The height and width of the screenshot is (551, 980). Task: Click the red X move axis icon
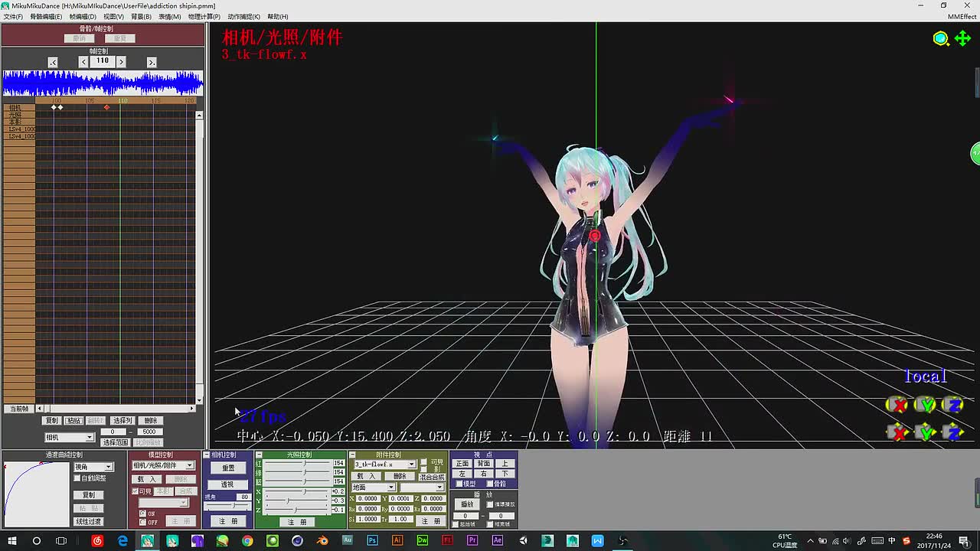[897, 432]
